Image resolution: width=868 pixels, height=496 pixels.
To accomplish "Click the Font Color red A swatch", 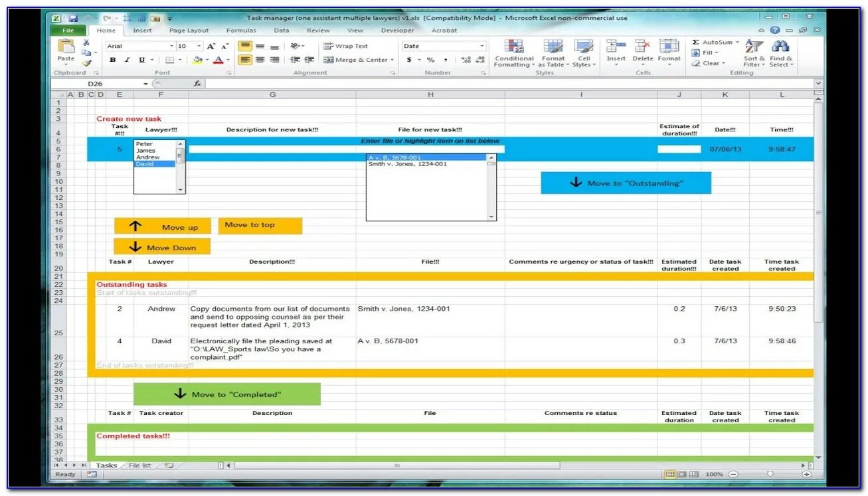I will pyautogui.click(x=220, y=60).
